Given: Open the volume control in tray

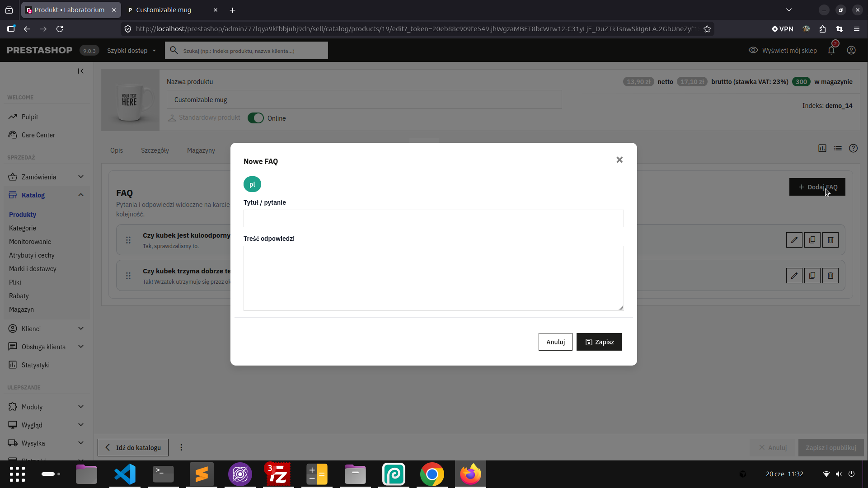Looking at the screenshot, I should click(x=839, y=474).
